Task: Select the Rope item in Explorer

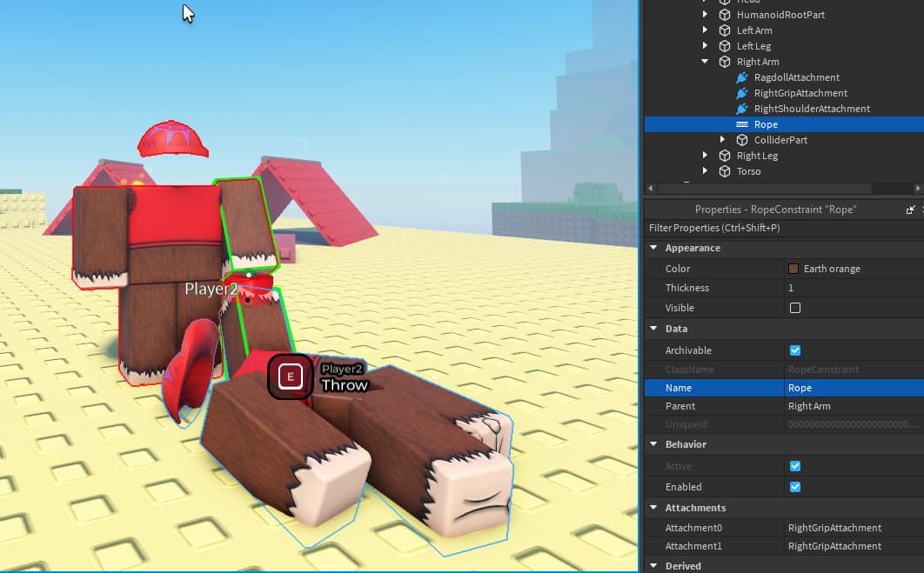Action: tap(766, 124)
